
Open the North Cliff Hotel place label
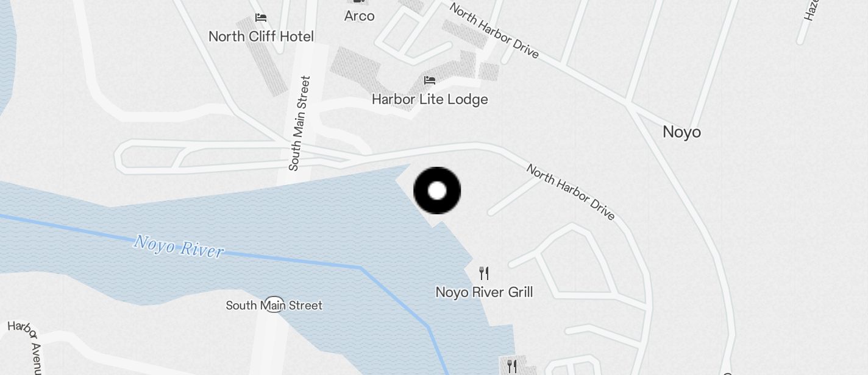(x=261, y=37)
